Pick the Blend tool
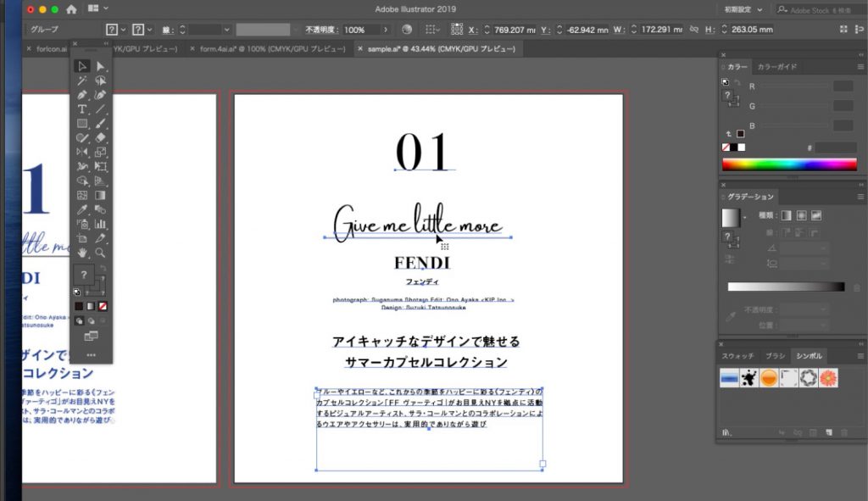The image size is (868, 501). (100, 210)
